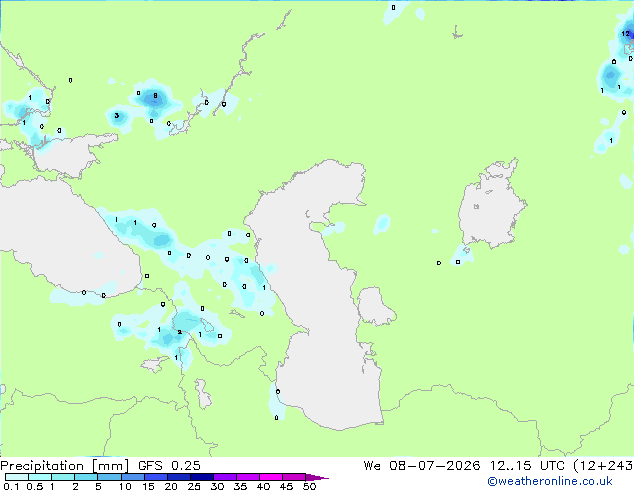Click the legend label '25'

click(194, 486)
